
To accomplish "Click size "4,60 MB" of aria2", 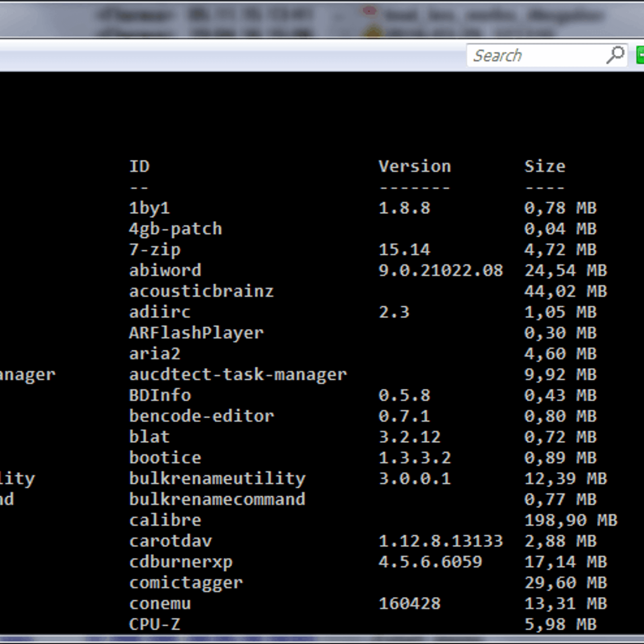I will pos(560,354).
